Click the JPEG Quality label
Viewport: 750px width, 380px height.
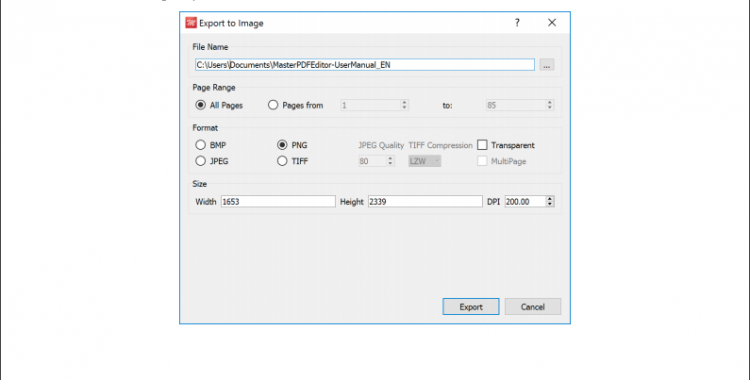[381, 145]
